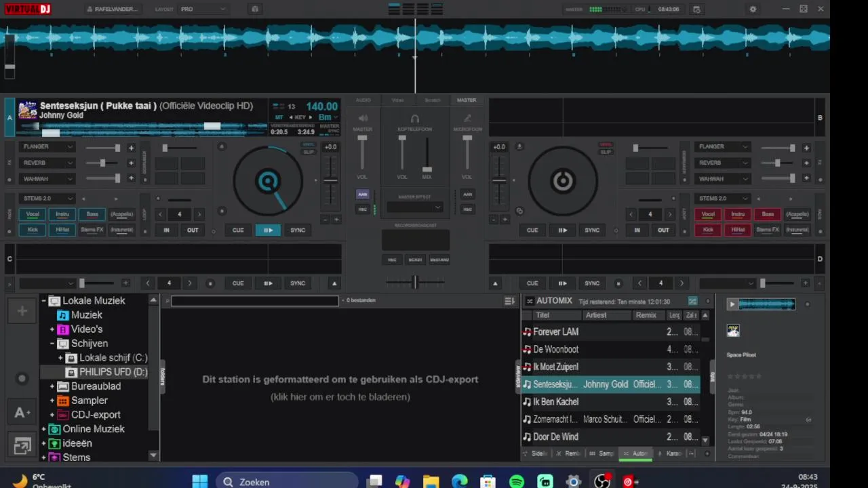The height and width of the screenshot is (488, 868).
Task: Click the A+ font size icon
Action: click(x=22, y=413)
